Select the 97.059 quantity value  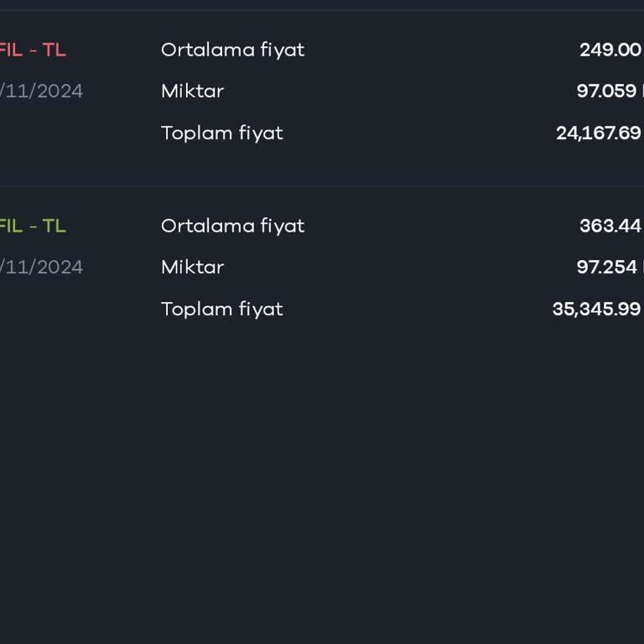pyautogui.click(x=606, y=91)
